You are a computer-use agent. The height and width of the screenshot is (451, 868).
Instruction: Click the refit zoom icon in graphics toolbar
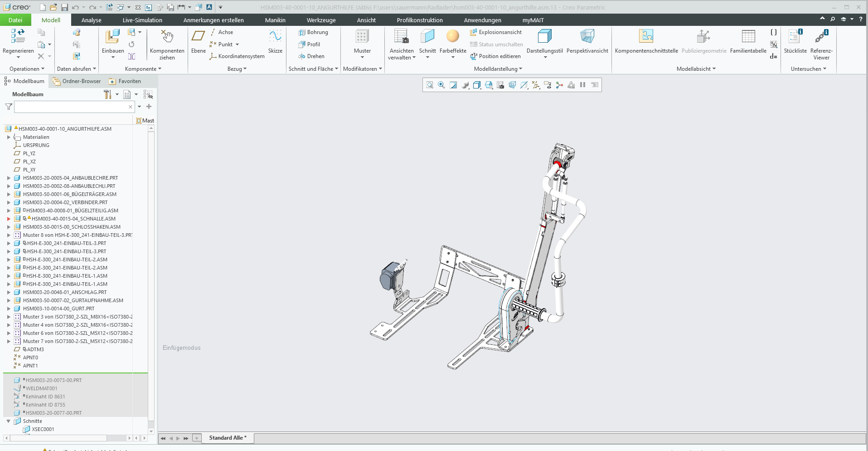tap(430, 85)
